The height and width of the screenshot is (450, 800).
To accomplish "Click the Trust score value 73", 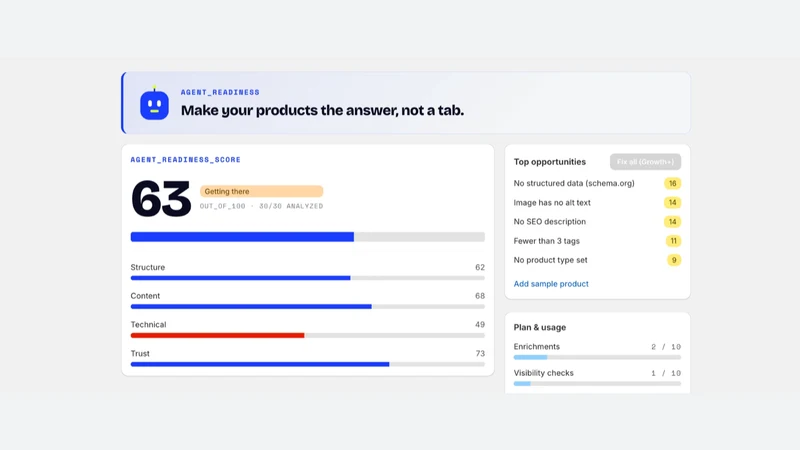I will coord(480,354).
